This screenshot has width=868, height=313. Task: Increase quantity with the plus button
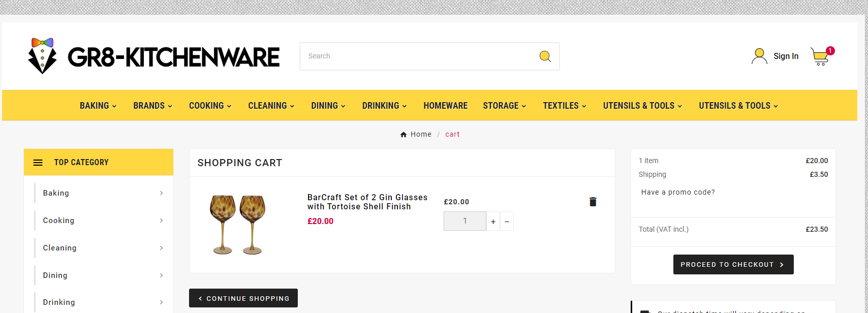[493, 222]
